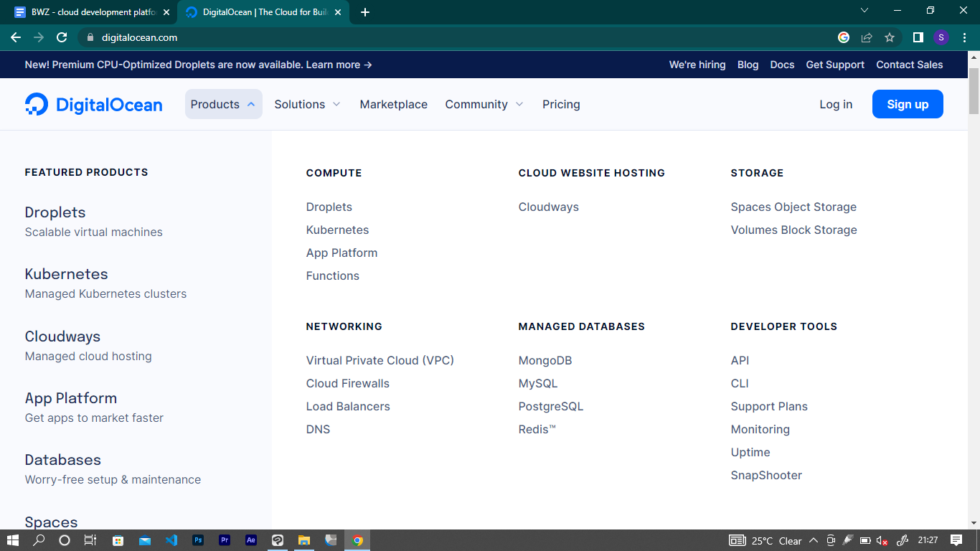The height and width of the screenshot is (551, 980).
Task: Open the Windows Action Center
Action: [x=957, y=540]
